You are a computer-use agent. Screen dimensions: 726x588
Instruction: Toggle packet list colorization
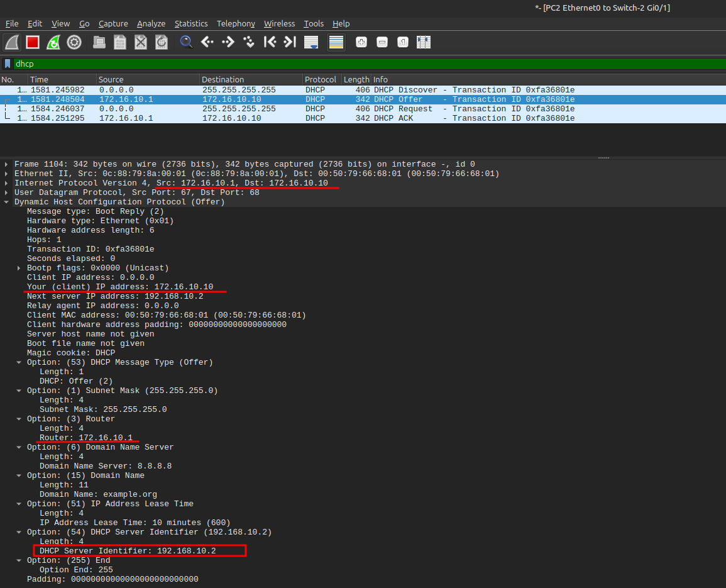[336, 43]
